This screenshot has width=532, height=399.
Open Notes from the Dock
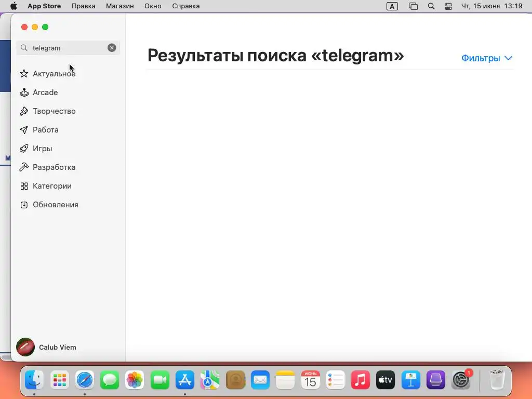click(285, 380)
